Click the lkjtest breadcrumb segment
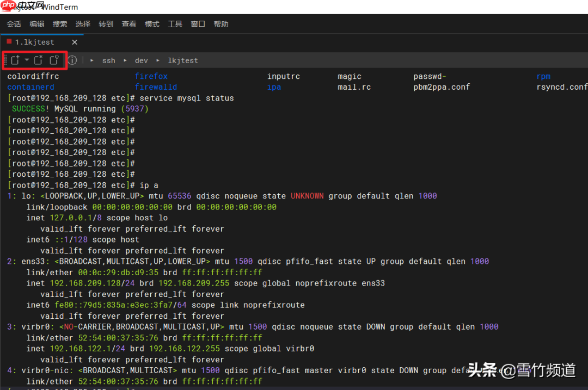Image resolution: width=588 pixels, height=390 pixels. (x=182, y=60)
